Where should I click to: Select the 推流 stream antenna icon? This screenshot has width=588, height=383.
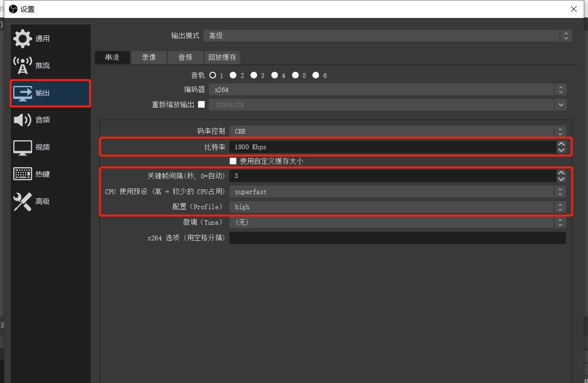click(x=23, y=66)
